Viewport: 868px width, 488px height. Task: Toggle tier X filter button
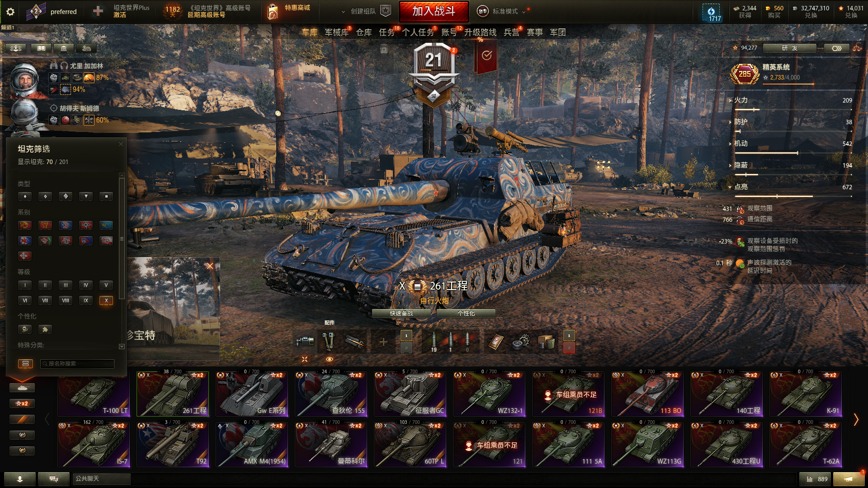point(106,300)
